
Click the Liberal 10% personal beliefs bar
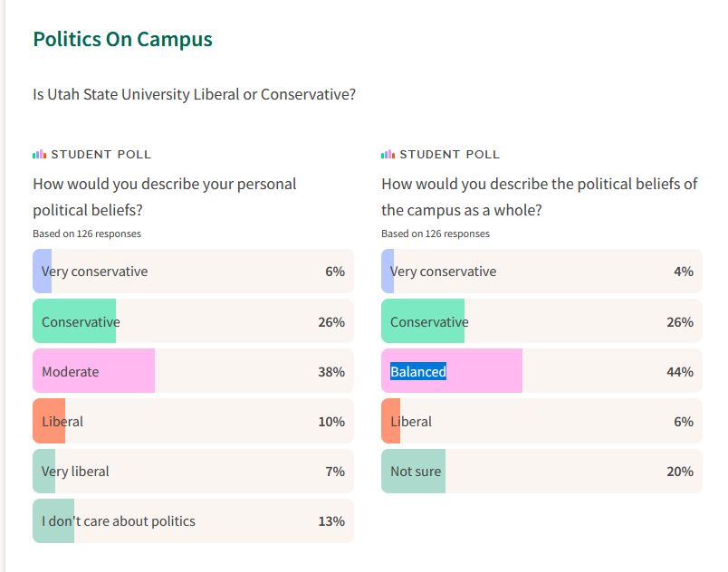coord(193,421)
